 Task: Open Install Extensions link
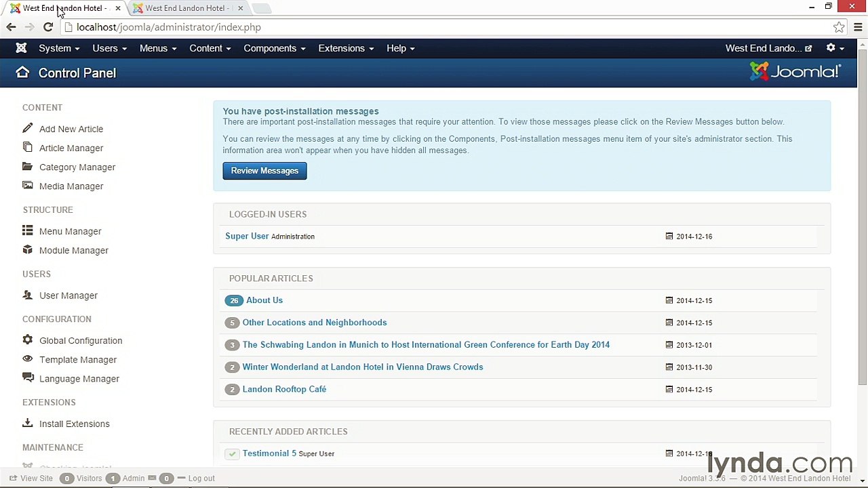[75, 424]
